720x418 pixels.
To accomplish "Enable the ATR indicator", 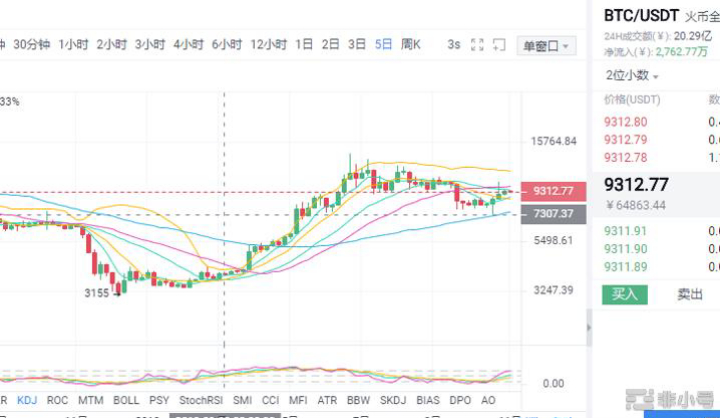I will pos(327,401).
